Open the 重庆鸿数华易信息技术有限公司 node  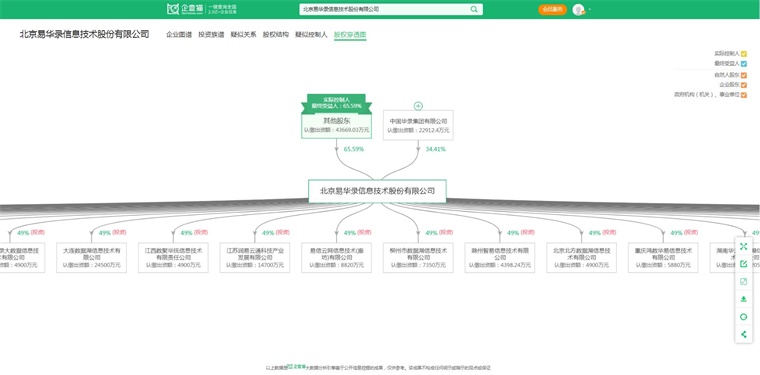click(x=663, y=257)
